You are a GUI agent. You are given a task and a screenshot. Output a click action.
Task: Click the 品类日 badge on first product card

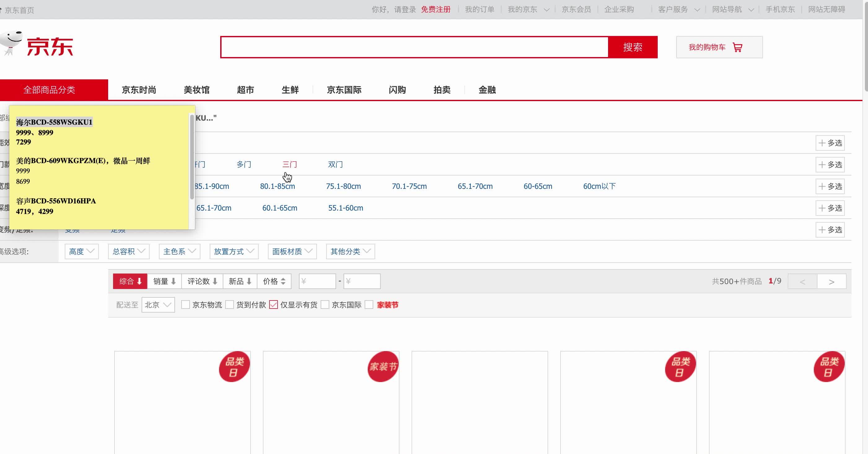coord(234,367)
